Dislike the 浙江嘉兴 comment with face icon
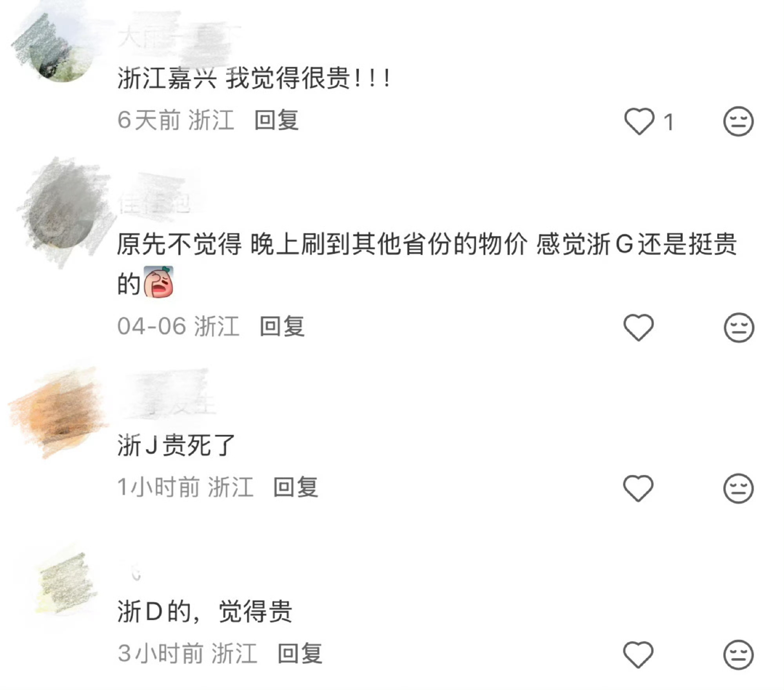The image size is (784, 690). coord(738,121)
